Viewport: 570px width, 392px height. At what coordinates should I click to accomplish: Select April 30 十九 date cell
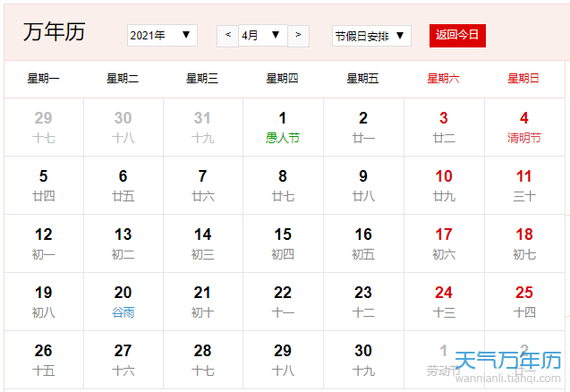pyautogui.click(x=363, y=360)
